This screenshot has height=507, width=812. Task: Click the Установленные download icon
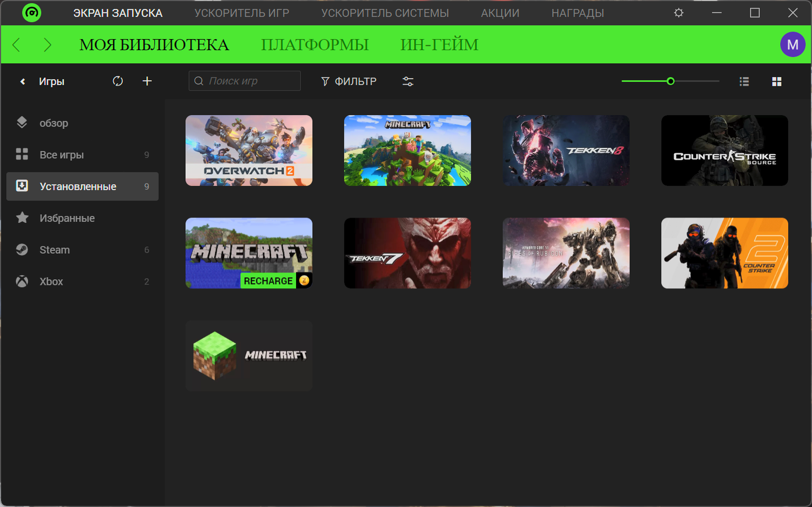22,186
